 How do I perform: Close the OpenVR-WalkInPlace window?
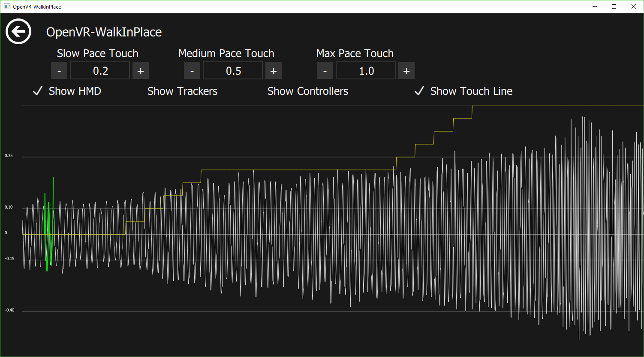pos(634,6)
